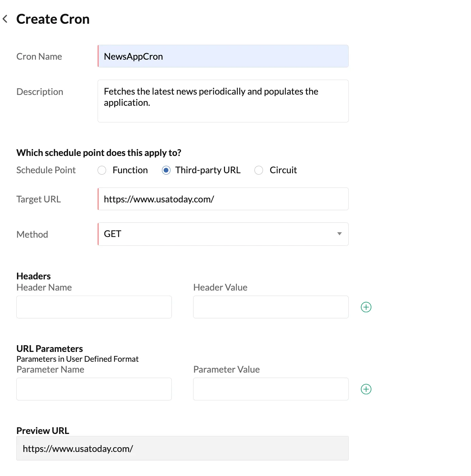Click the Function label text
This screenshot has width=471, height=476.
[x=130, y=170]
